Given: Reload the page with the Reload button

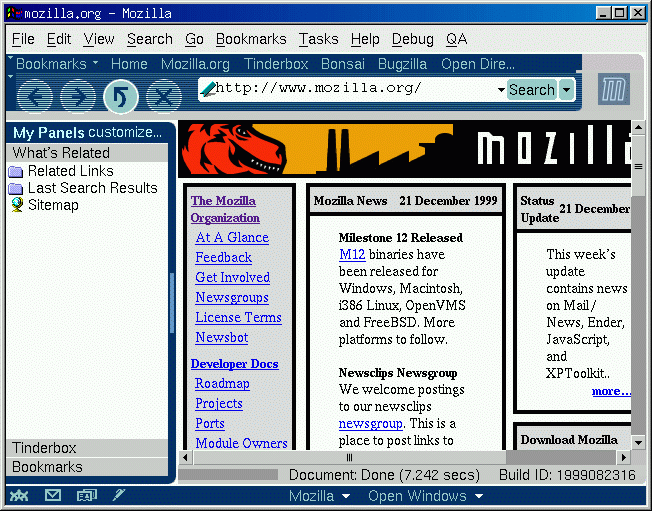Looking at the screenshot, I should pyautogui.click(x=121, y=96).
